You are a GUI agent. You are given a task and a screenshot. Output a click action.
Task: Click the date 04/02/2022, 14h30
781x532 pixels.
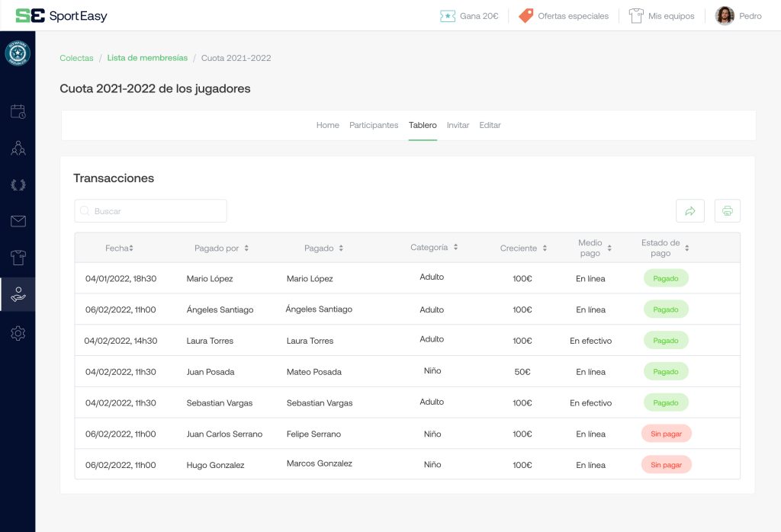[121, 341]
